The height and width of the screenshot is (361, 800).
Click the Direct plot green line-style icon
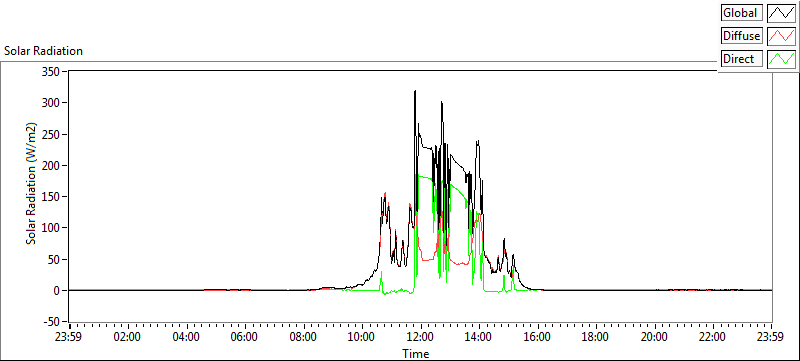(781, 59)
